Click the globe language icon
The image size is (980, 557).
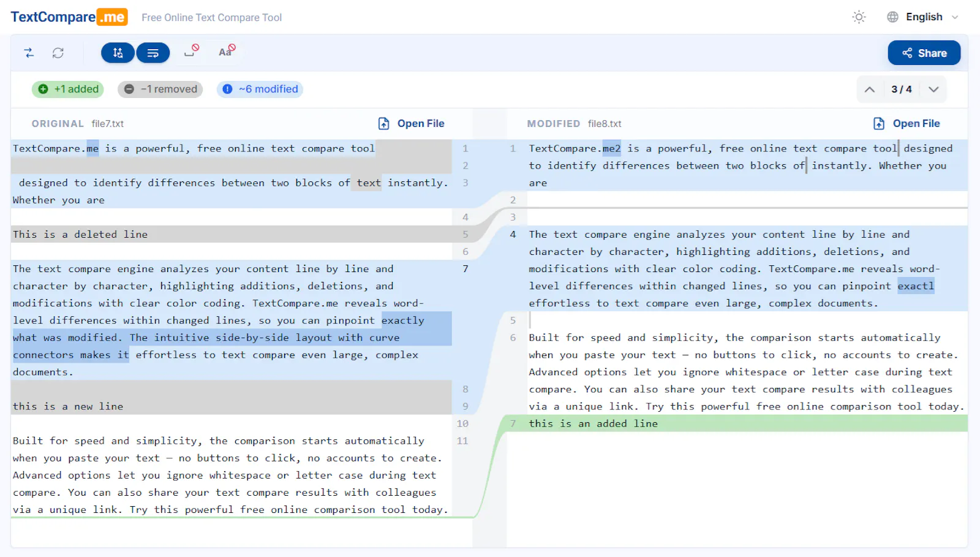click(893, 17)
